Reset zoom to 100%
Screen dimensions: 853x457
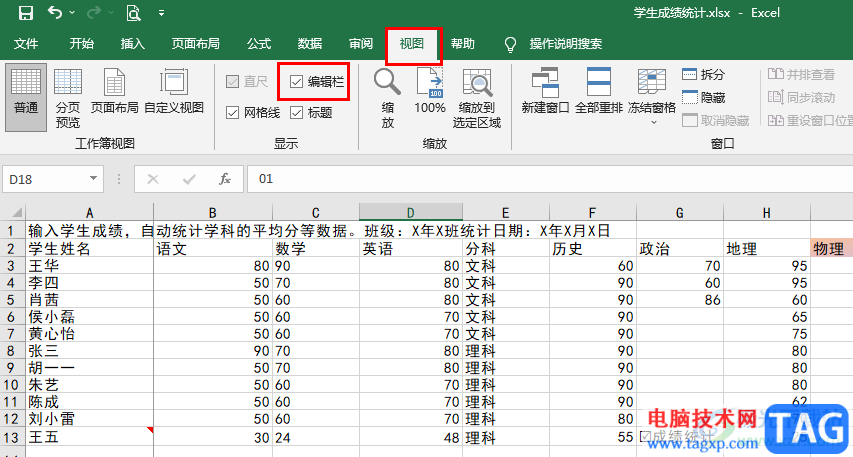[430, 91]
